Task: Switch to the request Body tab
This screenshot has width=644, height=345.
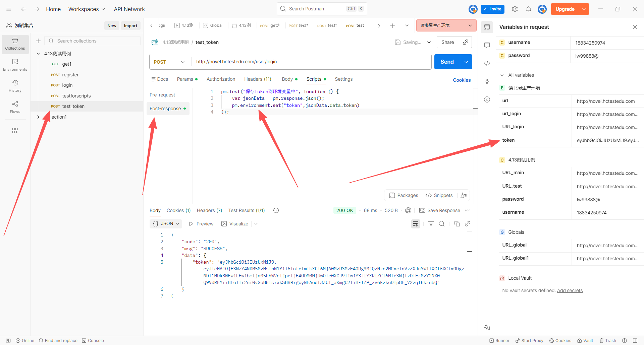Action: pyautogui.click(x=289, y=79)
